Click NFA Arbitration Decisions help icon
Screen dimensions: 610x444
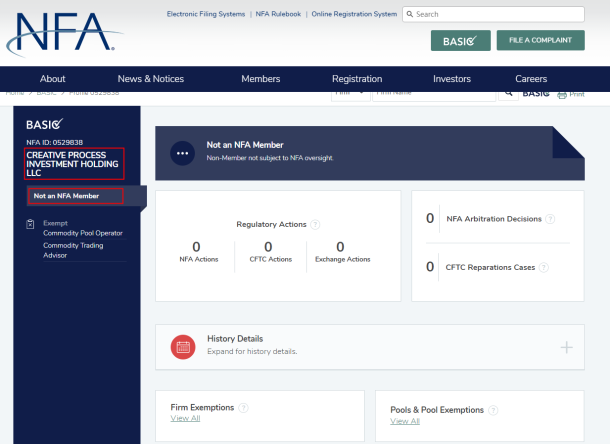[x=550, y=219]
